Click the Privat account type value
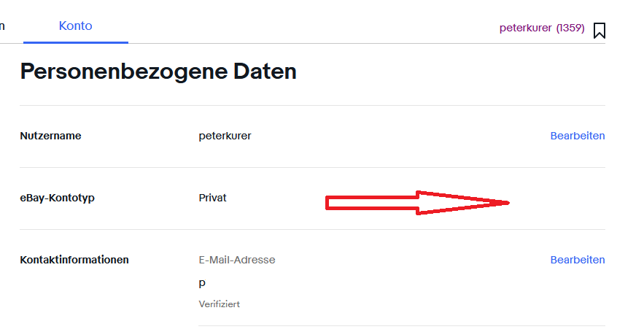The height and width of the screenshot is (332, 644). (212, 198)
